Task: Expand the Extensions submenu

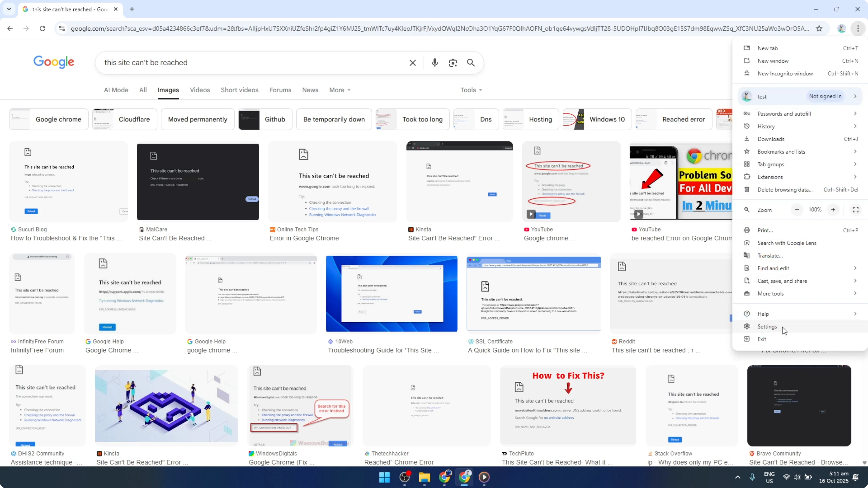Action: click(x=800, y=177)
